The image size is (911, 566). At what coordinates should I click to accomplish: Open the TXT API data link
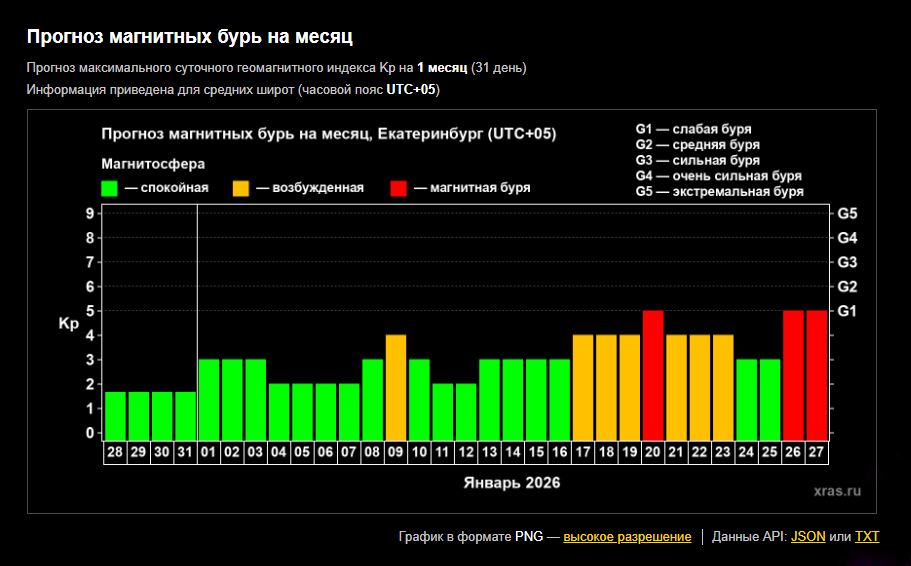[x=867, y=537]
